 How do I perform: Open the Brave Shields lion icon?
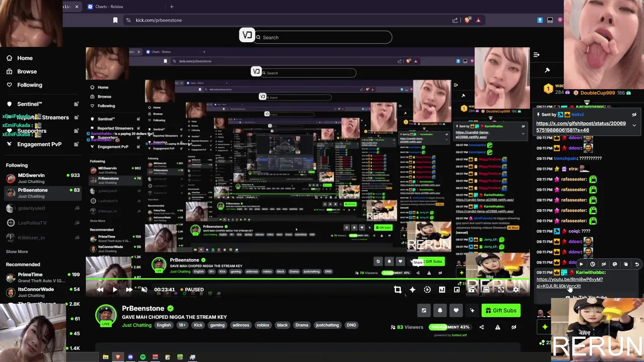(467, 20)
